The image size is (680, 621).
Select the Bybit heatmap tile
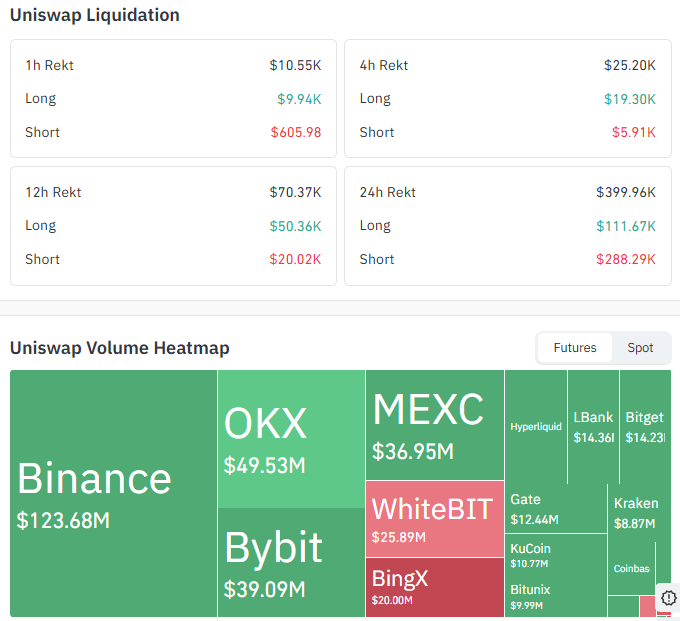[291, 562]
